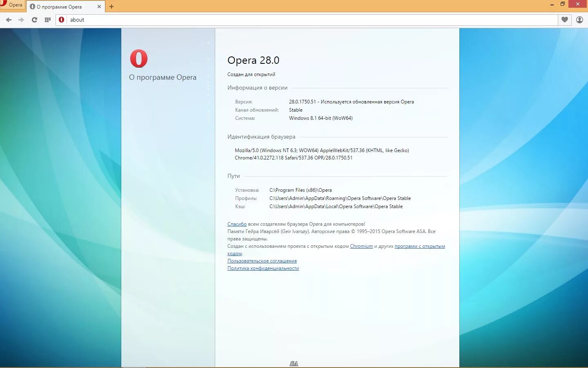
Task: Click the large Opera logo in sidebar
Action: click(x=139, y=58)
